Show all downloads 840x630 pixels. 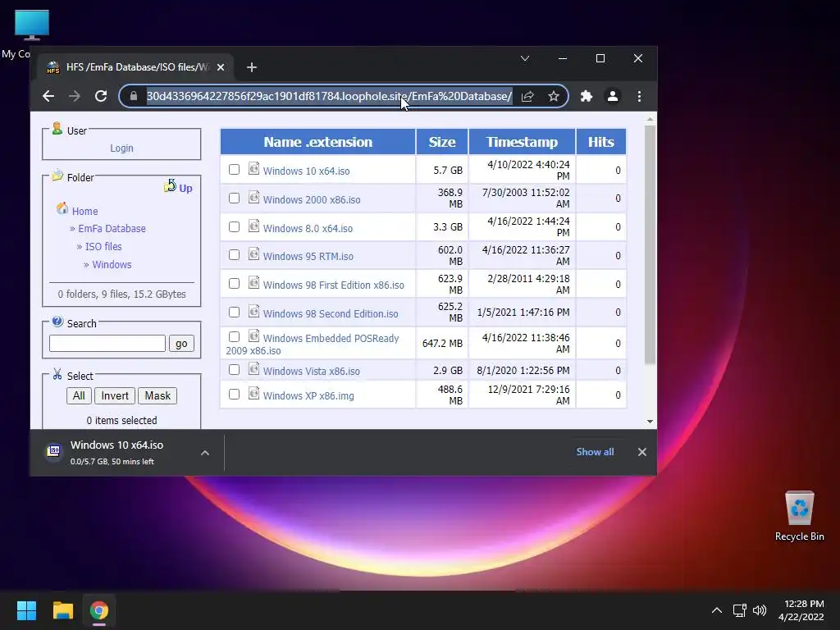tap(595, 452)
